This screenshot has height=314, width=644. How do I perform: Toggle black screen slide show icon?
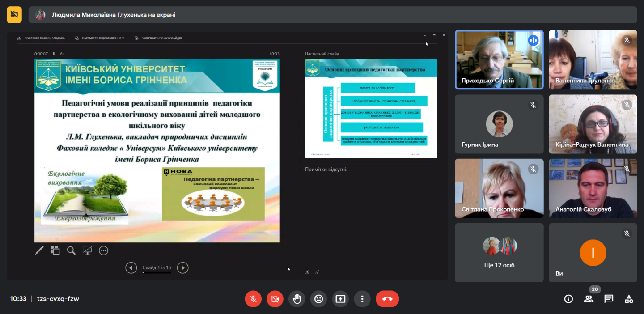pyautogui.click(x=87, y=250)
